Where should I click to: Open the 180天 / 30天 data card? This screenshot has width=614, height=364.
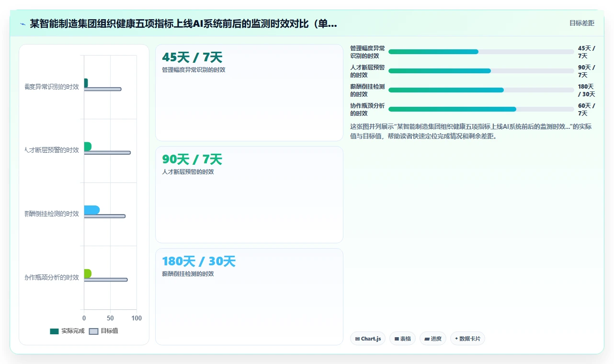pyautogui.click(x=249, y=296)
